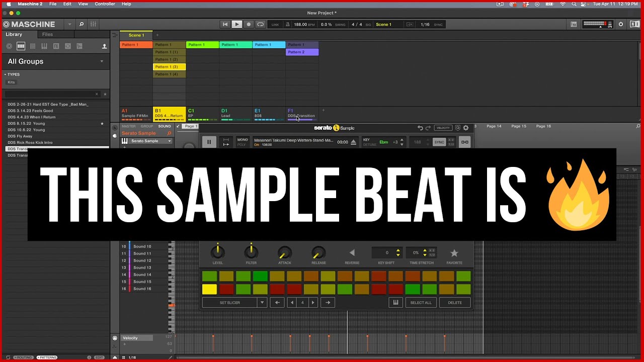
Task: Select the Groups category icon in the Library
Action: (21, 46)
